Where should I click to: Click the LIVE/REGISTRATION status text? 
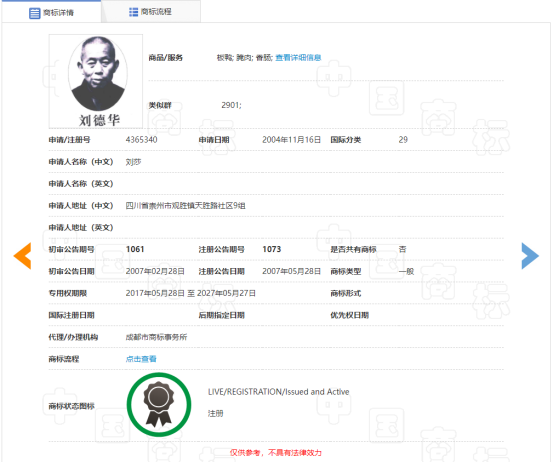pyautogui.click(x=279, y=392)
